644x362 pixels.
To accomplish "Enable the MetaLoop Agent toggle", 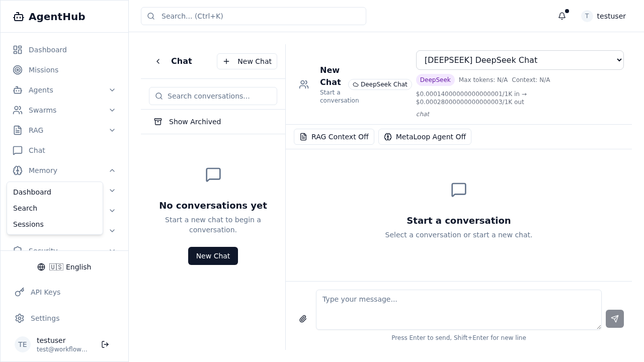I will [425, 137].
